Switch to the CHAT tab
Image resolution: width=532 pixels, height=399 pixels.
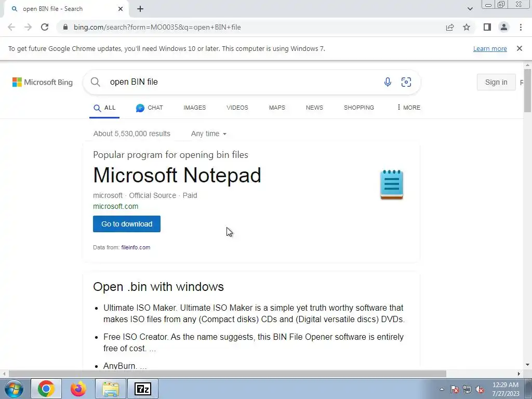(x=149, y=108)
